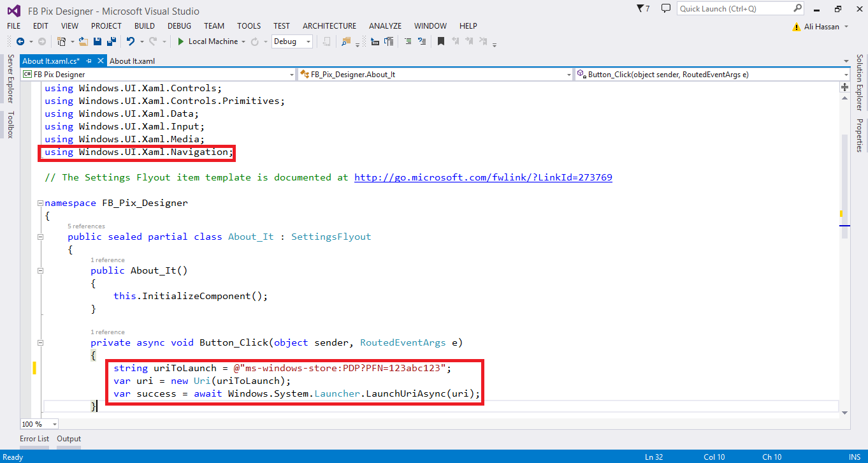Open the Solution Explorer side tab
868x463 pixels.
point(859,83)
